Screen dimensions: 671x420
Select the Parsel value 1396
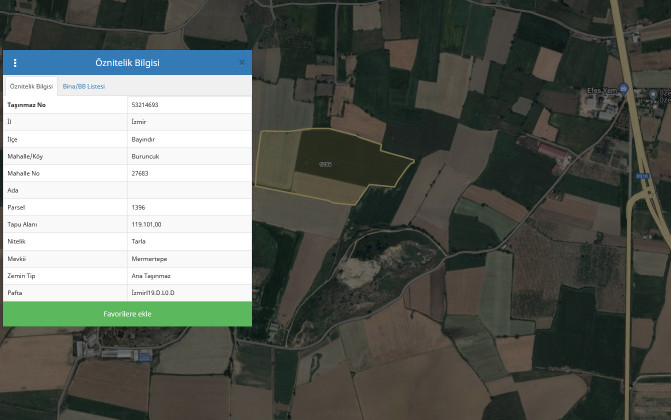[x=138, y=207]
